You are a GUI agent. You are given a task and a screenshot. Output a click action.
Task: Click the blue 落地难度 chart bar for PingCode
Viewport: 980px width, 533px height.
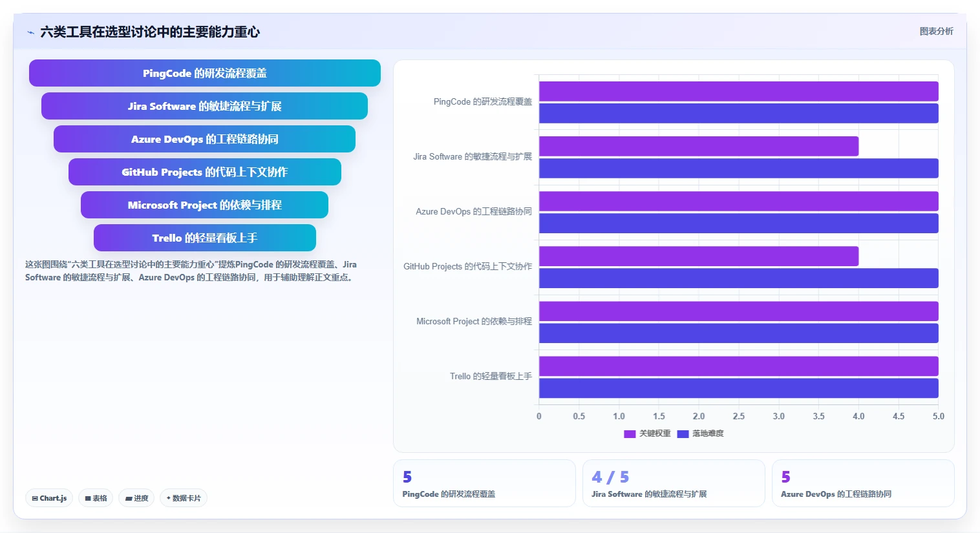point(739,113)
